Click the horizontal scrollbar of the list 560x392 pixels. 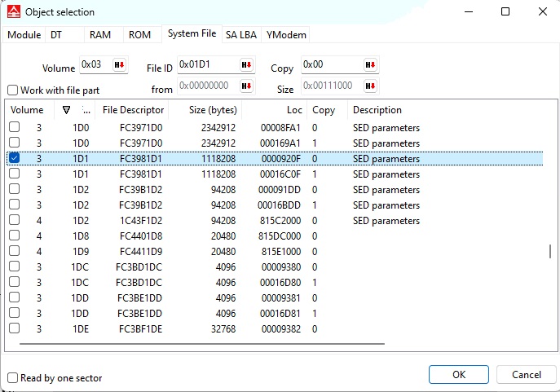pyautogui.click(x=202, y=344)
